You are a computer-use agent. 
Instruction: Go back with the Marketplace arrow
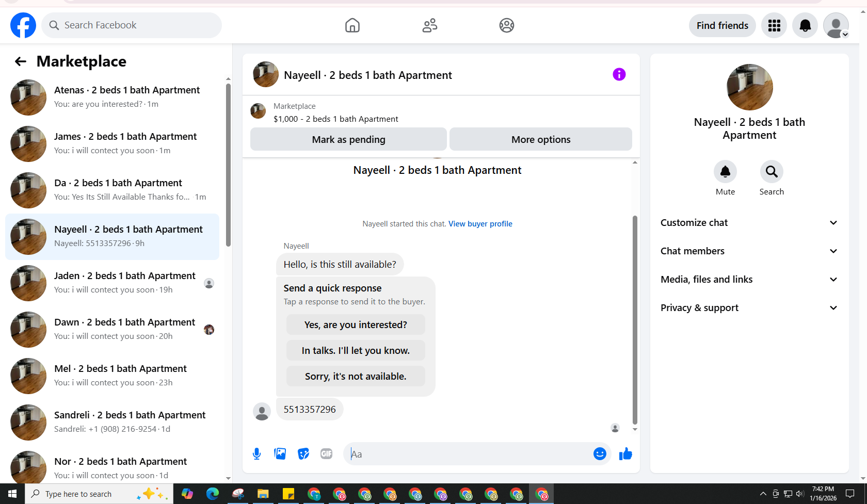tap(21, 61)
